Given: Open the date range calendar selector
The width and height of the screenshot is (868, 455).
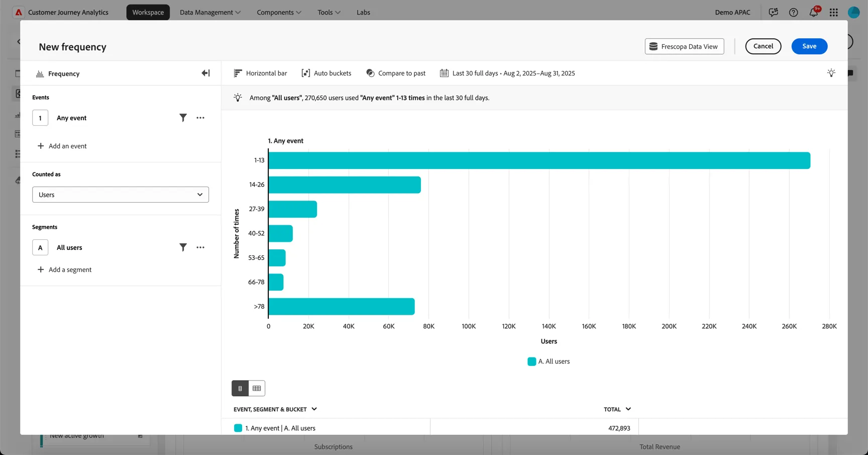Looking at the screenshot, I should click(507, 73).
